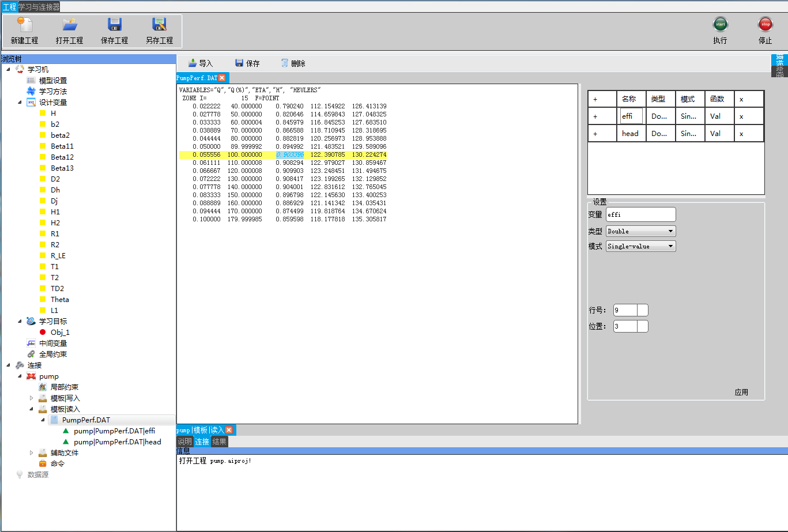Viewport: 788px width, 532px height.
Task: Select the 模板|读入 node
Action: click(x=65, y=409)
